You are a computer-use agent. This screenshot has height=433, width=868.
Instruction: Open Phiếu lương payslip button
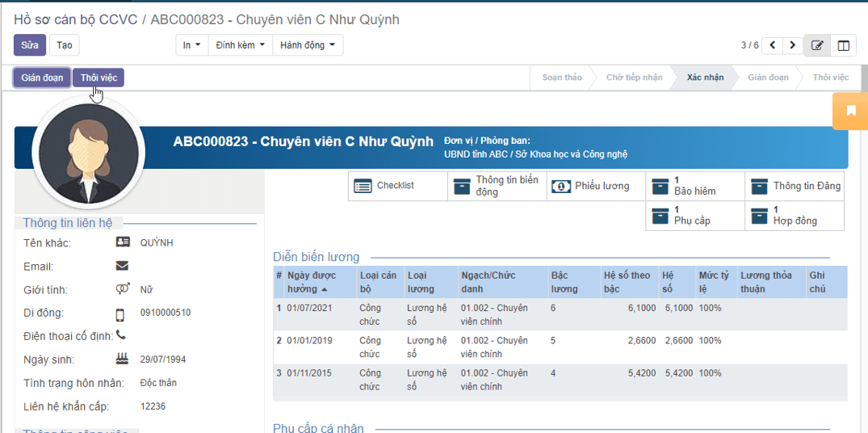[596, 186]
